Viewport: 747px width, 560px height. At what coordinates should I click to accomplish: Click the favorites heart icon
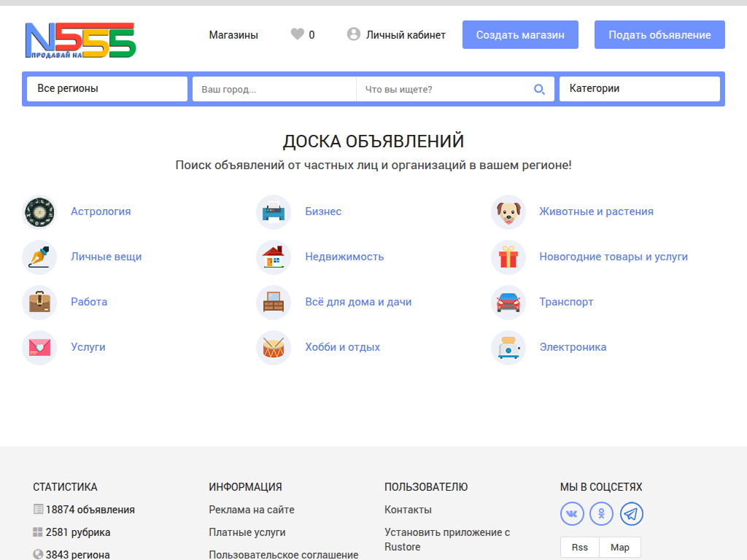click(297, 34)
